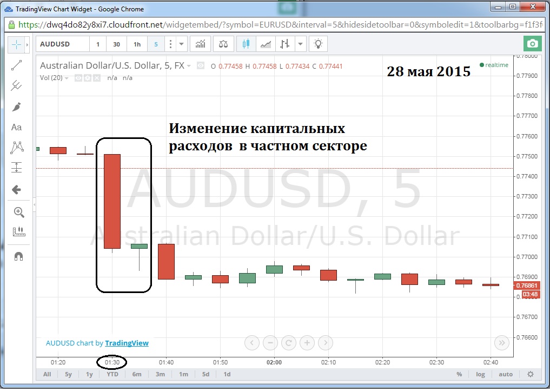Activate the zoom in magnifier tool
The height and width of the screenshot is (392, 550).
point(18,212)
